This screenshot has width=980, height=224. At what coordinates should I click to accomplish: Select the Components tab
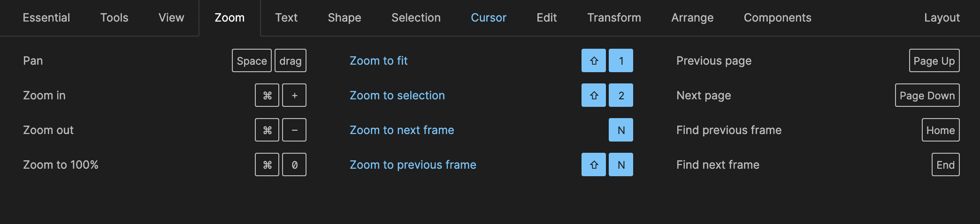click(777, 18)
